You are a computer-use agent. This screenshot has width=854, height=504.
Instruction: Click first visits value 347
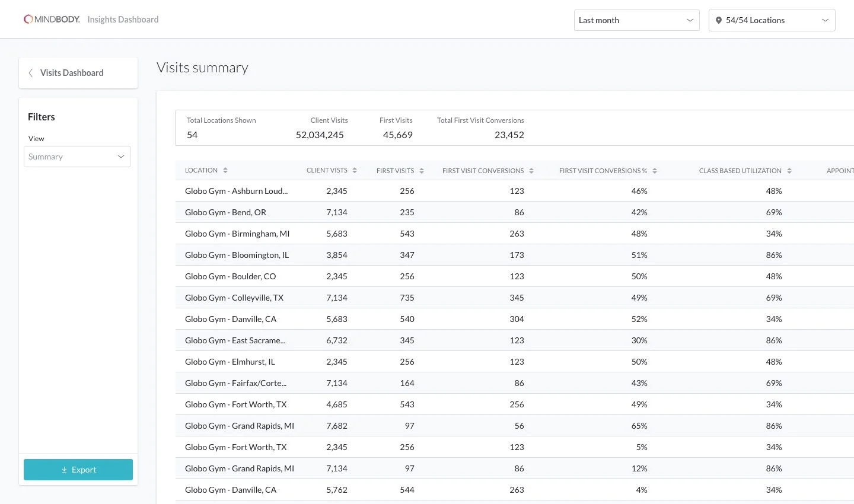pyautogui.click(x=407, y=255)
